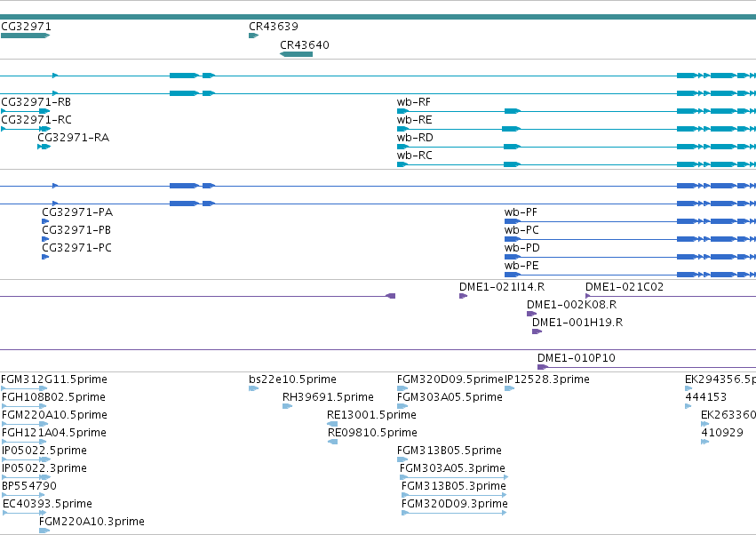
Task: Select protein CG32971-PC label
Action: click(x=76, y=248)
